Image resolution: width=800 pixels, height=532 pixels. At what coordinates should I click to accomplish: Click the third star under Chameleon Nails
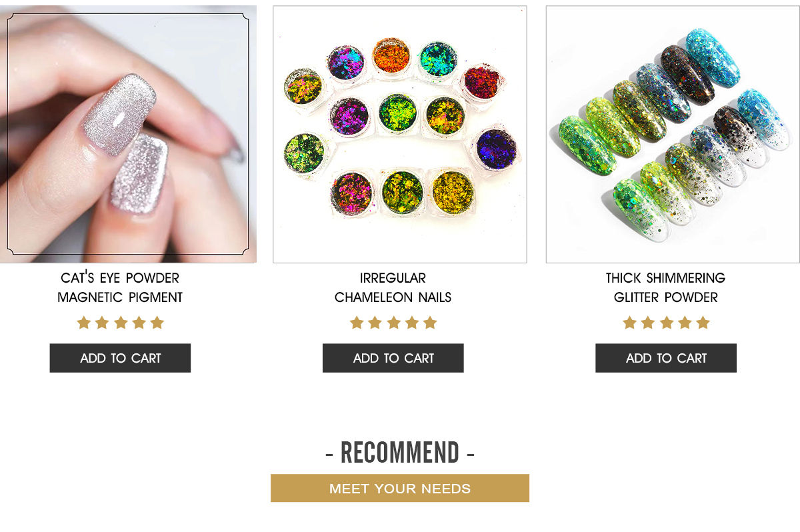click(x=393, y=323)
